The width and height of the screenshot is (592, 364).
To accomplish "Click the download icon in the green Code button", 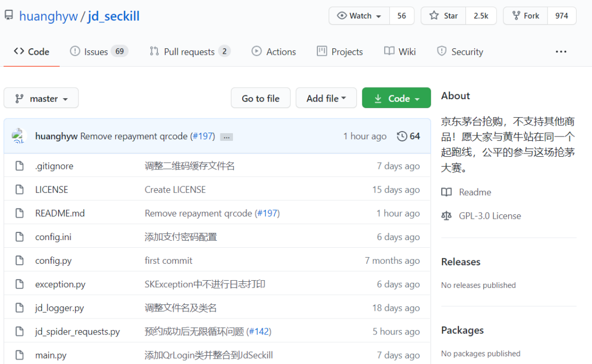I will (378, 98).
